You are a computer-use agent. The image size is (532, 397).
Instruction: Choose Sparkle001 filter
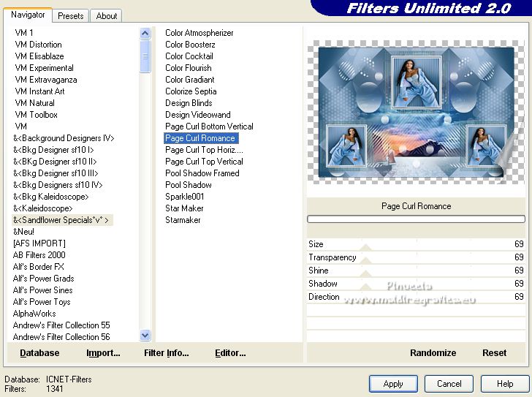pyautogui.click(x=185, y=197)
